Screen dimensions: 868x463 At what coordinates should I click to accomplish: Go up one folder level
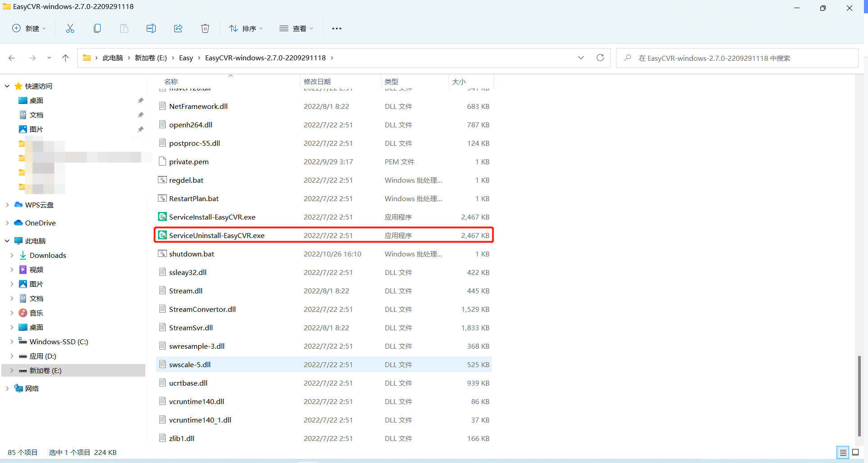point(65,58)
